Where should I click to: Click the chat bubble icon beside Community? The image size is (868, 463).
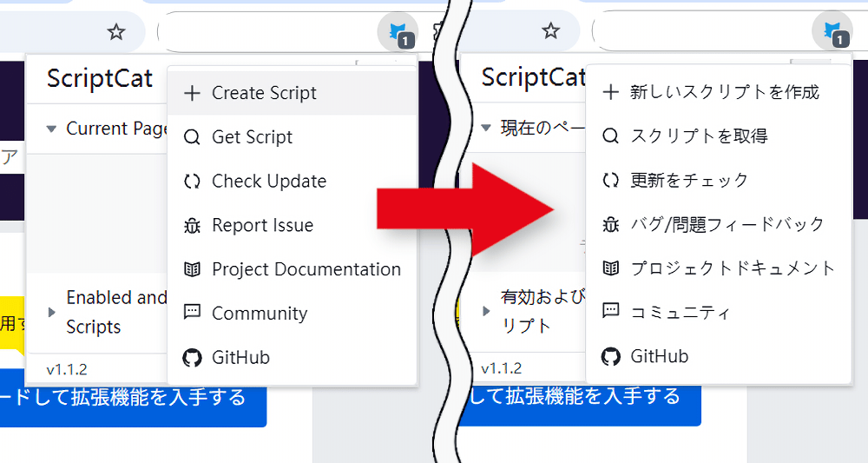tap(192, 313)
